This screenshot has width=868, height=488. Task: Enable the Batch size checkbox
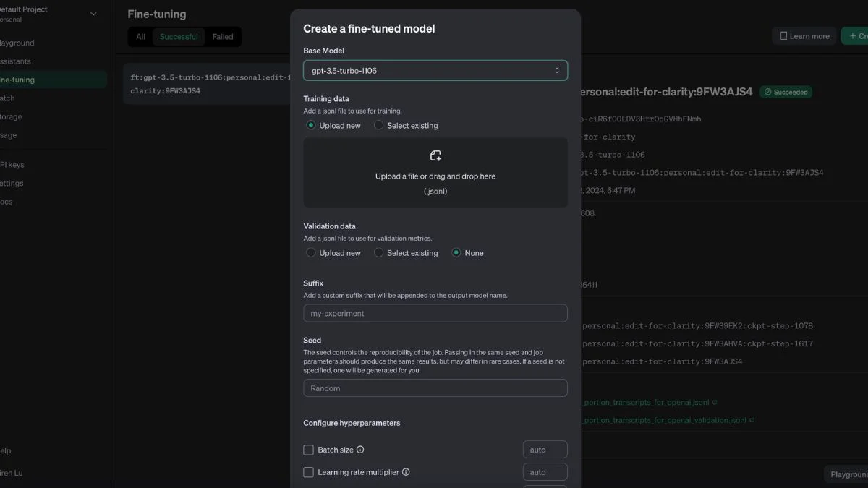pos(309,450)
